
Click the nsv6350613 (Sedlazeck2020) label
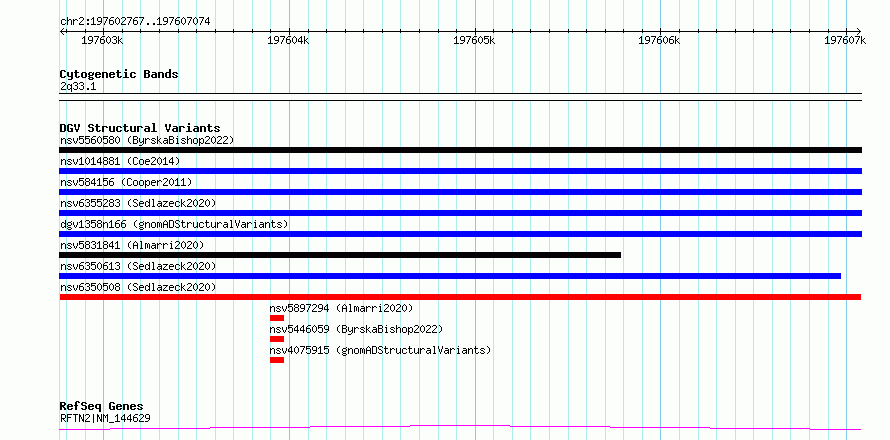tap(138, 266)
